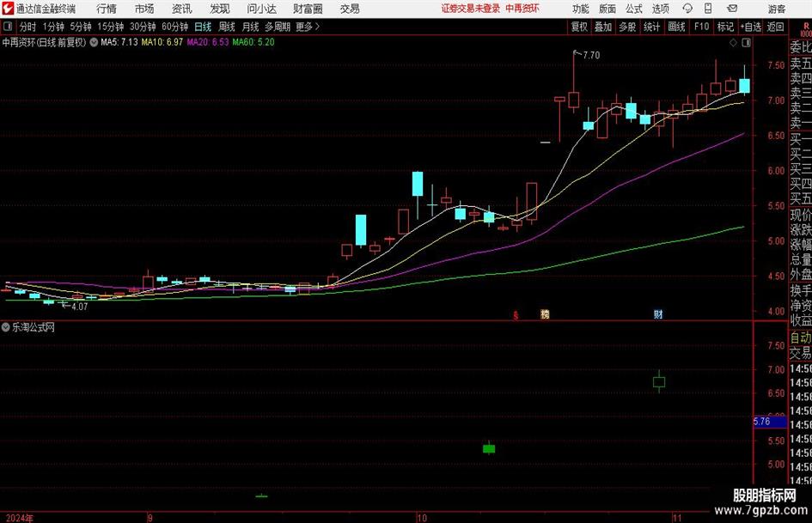Image resolution: width=812 pixels, height=523 pixels.
Task: Select the 画线 drawing tool button
Action: click(x=676, y=27)
